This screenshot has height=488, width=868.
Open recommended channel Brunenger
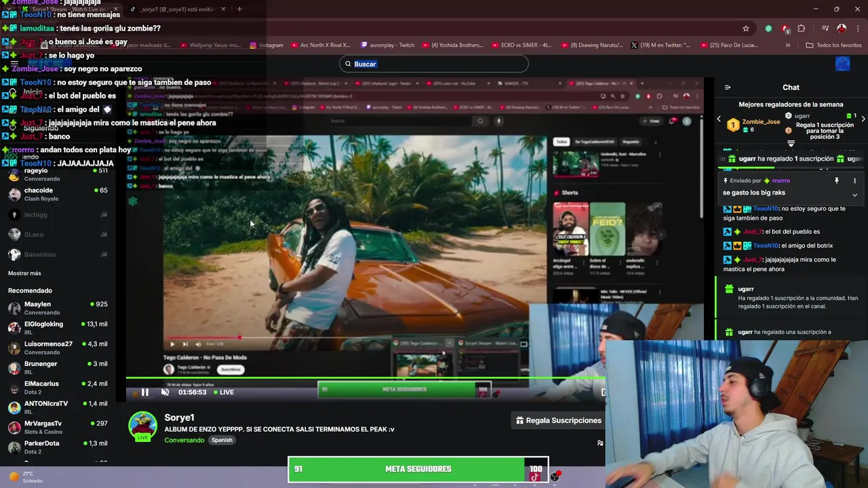point(58,368)
